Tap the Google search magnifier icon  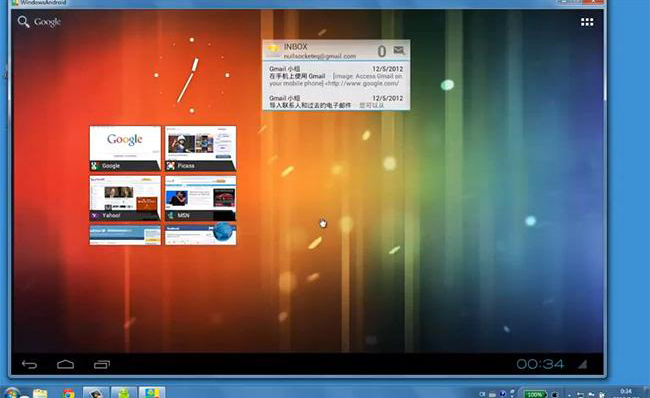tap(24, 22)
